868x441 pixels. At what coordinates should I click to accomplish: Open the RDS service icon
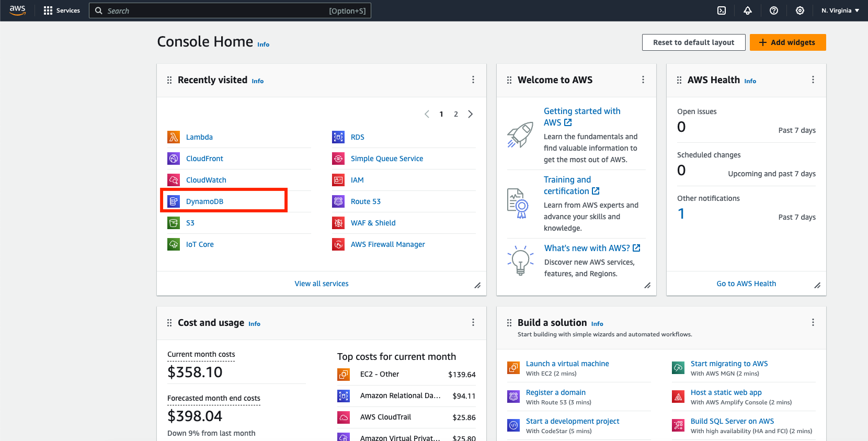tap(338, 137)
